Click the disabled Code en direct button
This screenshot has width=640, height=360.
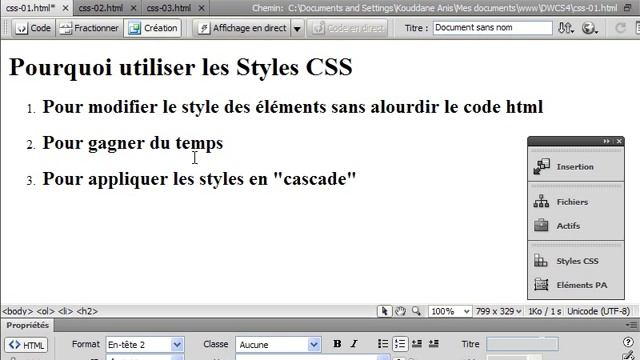(x=348, y=28)
